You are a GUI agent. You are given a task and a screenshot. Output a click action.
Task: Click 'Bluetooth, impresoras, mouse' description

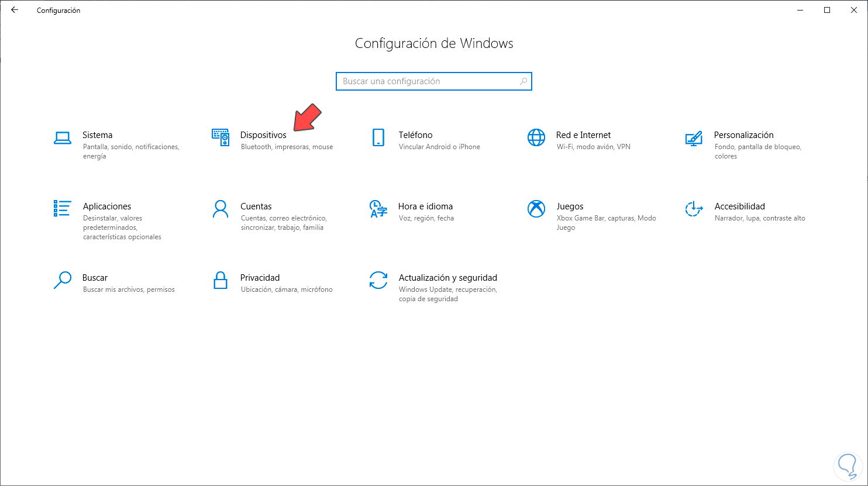287,147
